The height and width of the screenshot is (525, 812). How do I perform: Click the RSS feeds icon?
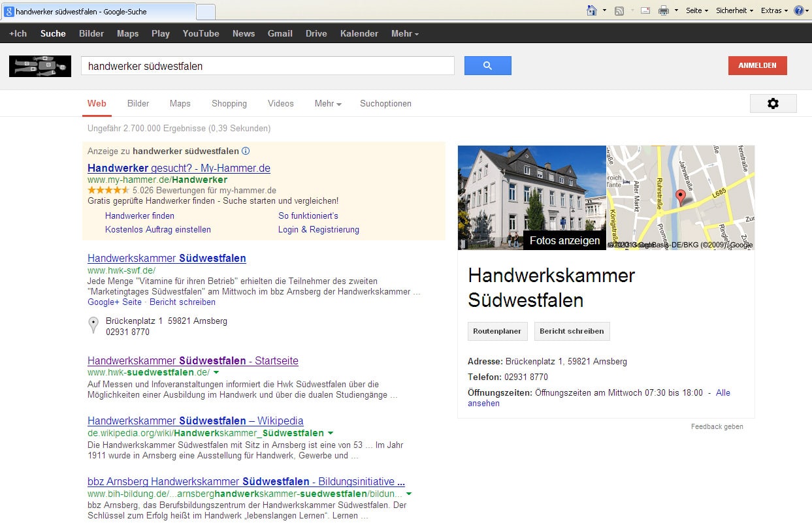coord(619,10)
